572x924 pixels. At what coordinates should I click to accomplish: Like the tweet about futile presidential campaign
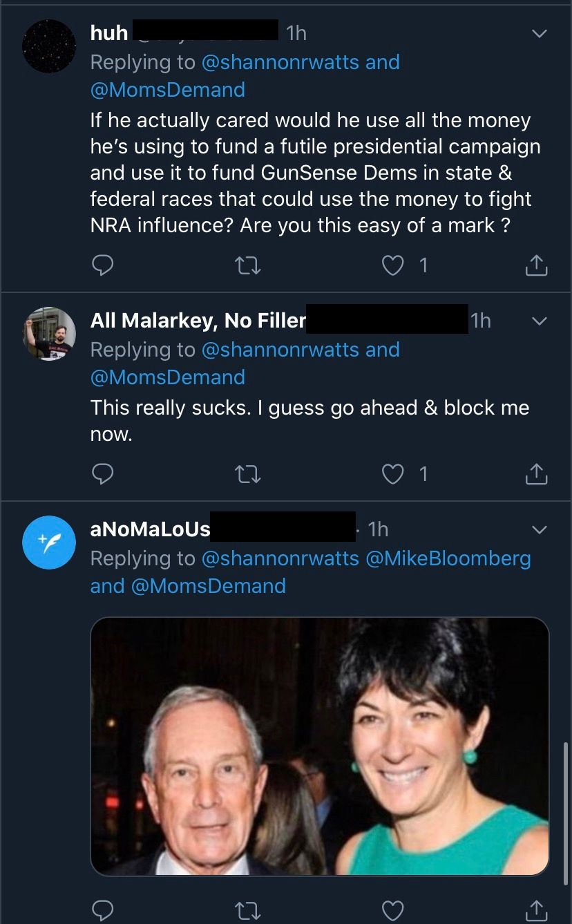393,265
